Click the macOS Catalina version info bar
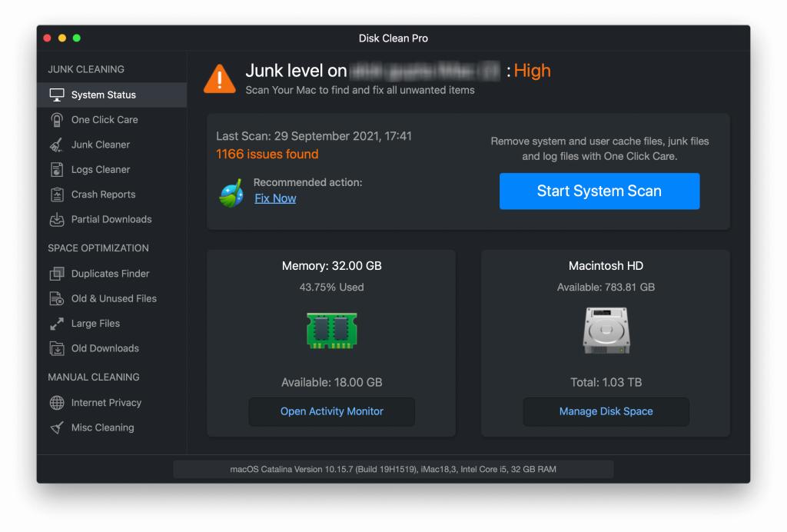 (393, 469)
